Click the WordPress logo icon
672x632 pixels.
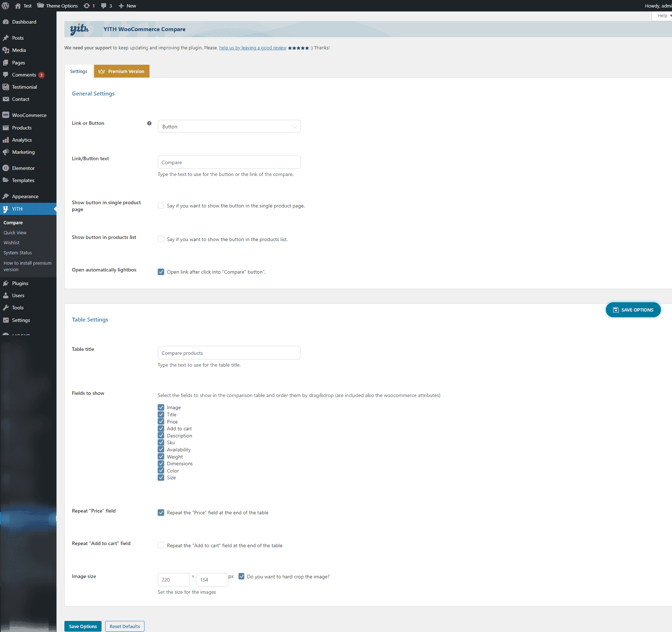click(5, 6)
